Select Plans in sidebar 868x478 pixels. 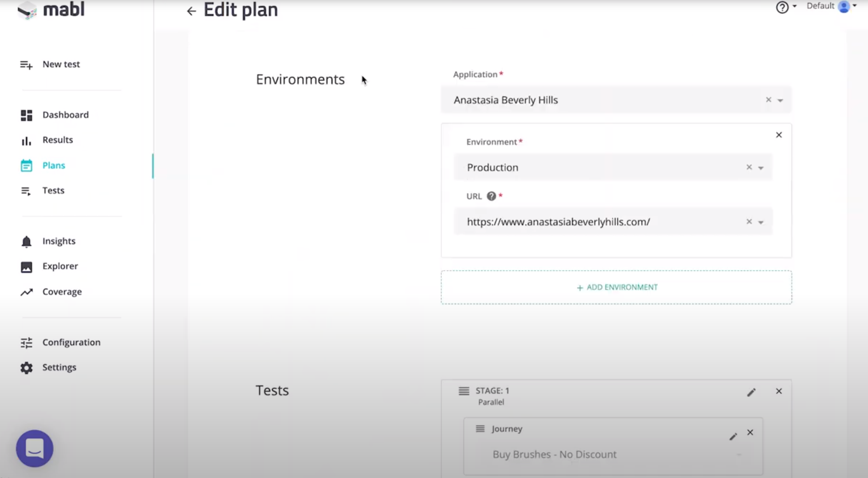(54, 165)
